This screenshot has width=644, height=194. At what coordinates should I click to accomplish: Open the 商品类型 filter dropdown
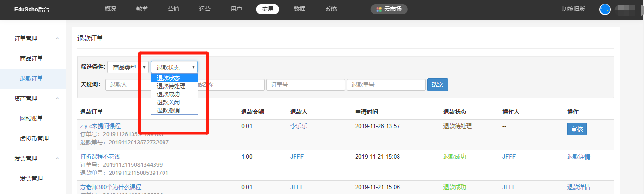[128, 67]
